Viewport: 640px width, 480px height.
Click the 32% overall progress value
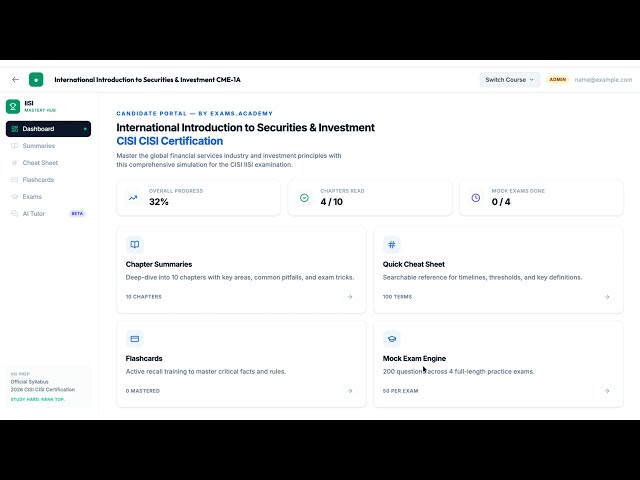(x=159, y=202)
